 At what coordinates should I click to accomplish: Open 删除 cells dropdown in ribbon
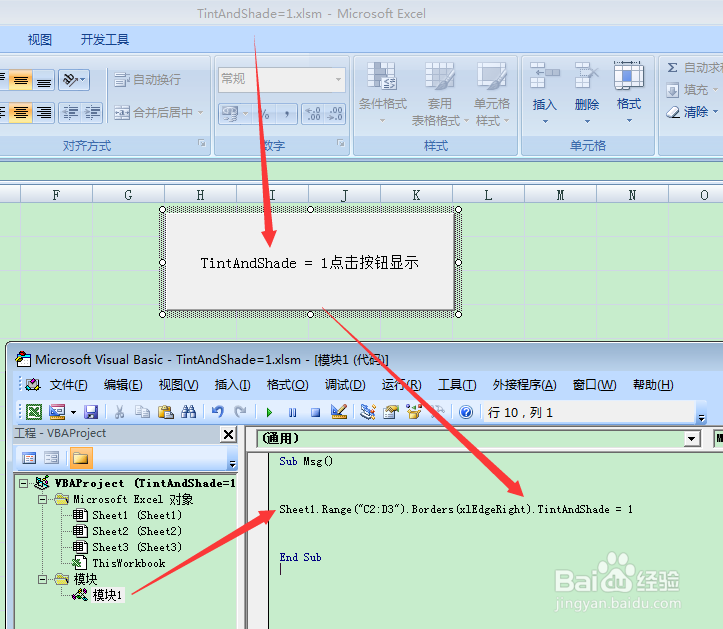[587, 94]
